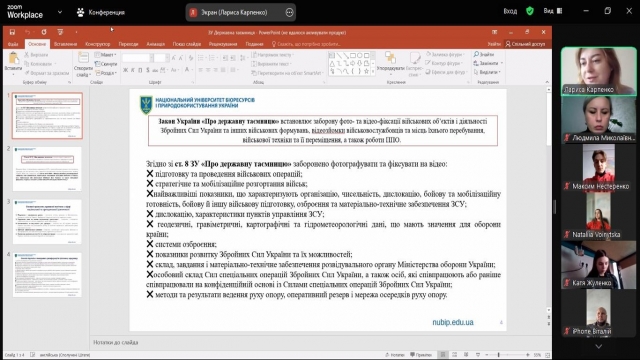
Task: Open Zoom Вид view options
Action: pyautogui.click(x=553, y=11)
